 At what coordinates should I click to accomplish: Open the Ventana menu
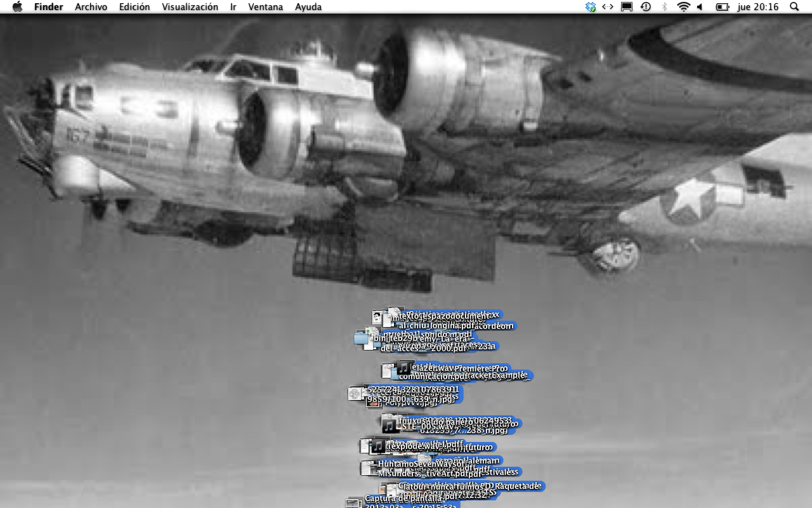tap(266, 7)
